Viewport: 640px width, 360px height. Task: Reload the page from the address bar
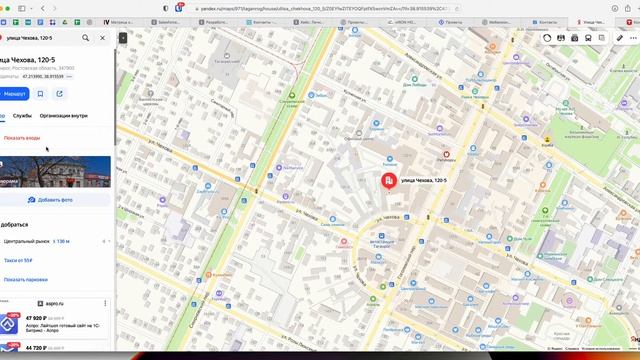[457, 9]
